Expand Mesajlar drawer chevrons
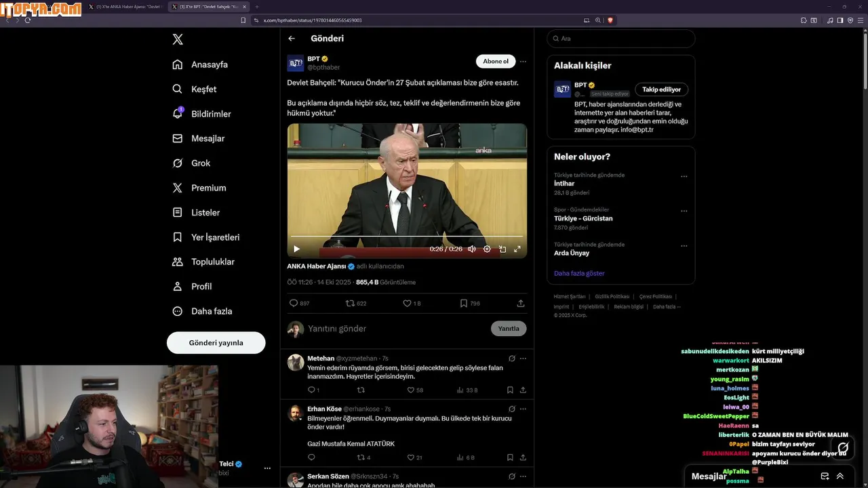 coord(840,476)
